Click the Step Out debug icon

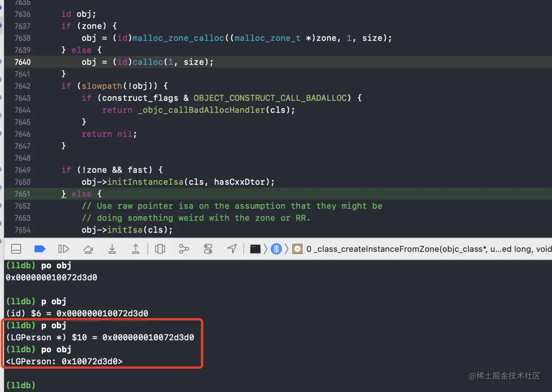(136, 249)
